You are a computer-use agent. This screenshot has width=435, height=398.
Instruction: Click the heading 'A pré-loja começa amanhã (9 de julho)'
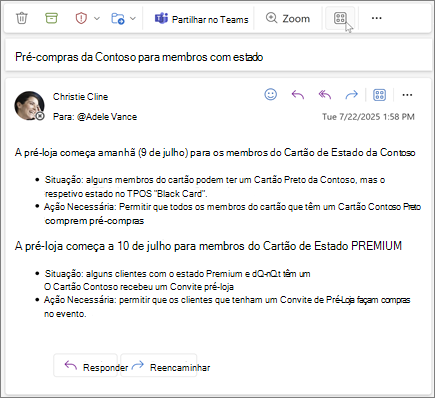tap(215, 153)
